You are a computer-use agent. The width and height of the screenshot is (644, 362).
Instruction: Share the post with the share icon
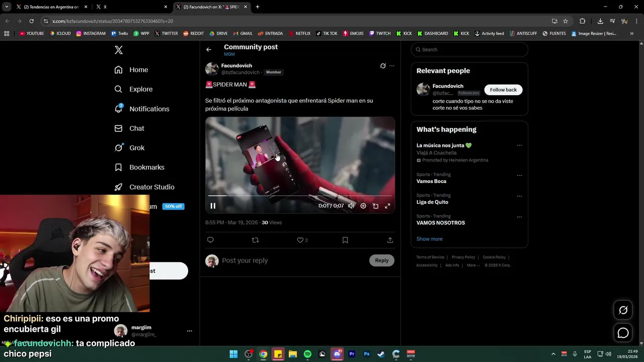pos(390,240)
